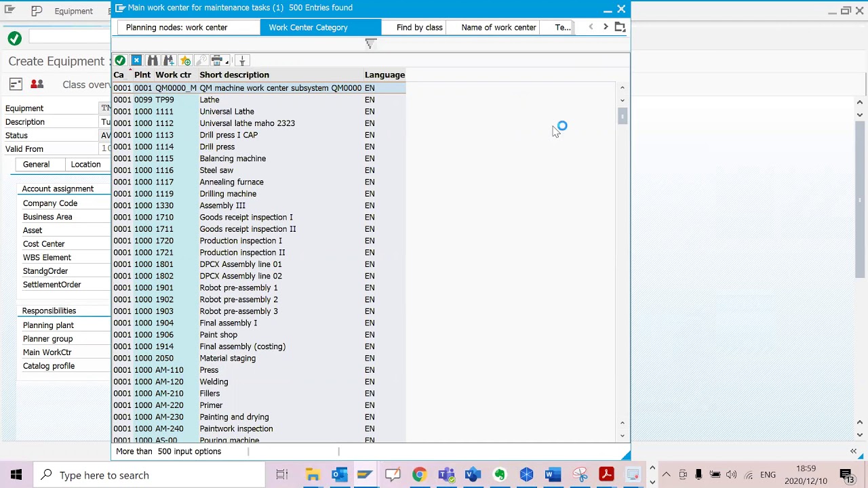Cancel the search dialog via blue X icon
Image resolution: width=868 pixels, height=488 pixels.
[x=136, y=61]
